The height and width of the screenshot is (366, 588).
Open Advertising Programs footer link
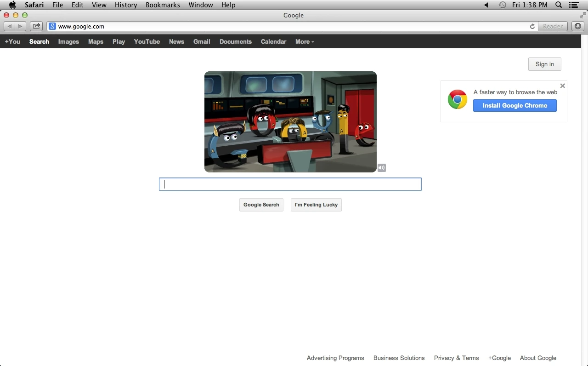[x=335, y=358]
